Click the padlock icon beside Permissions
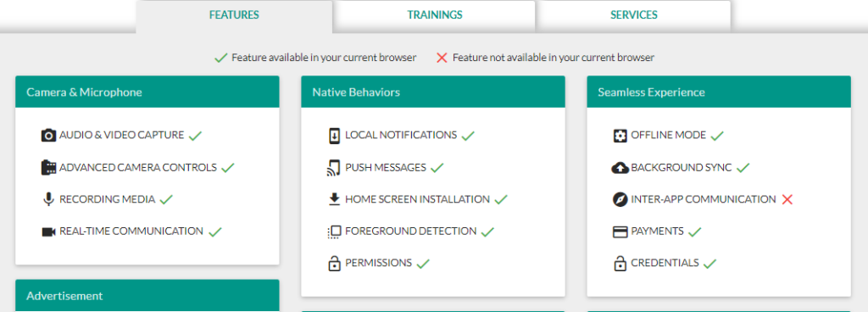This screenshot has width=868, height=312. point(334,264)
